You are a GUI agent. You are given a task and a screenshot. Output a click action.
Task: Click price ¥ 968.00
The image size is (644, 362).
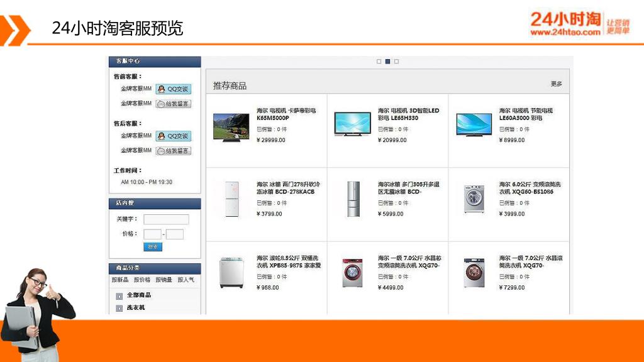pyautogui.click(x=267, y=288)
